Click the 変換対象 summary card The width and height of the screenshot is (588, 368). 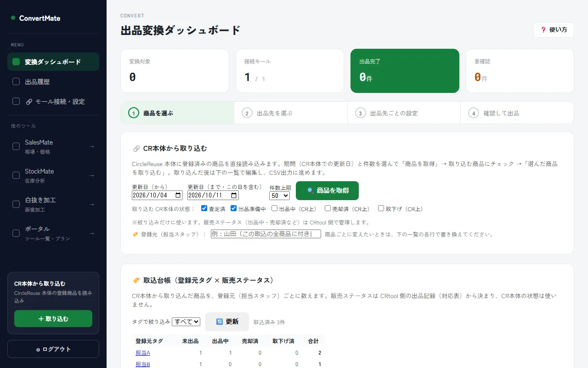pos(175,71)
